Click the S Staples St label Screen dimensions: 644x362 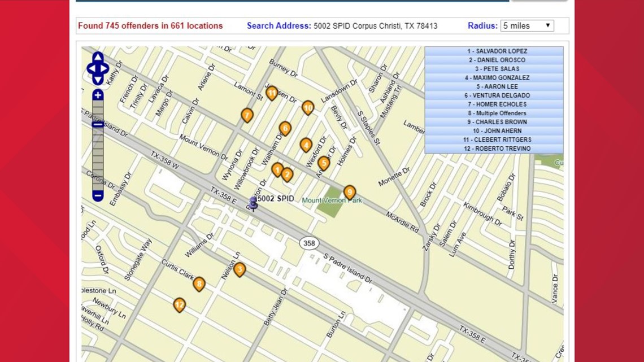(x=368, y=128)
